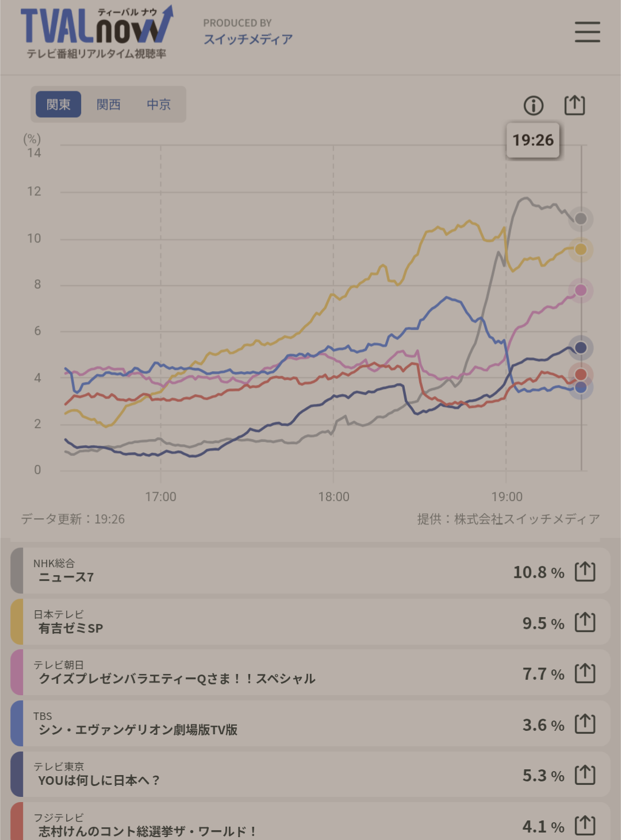Open the スイッチメディア producer link
621x840 pixels.
(x=248, y=39)
